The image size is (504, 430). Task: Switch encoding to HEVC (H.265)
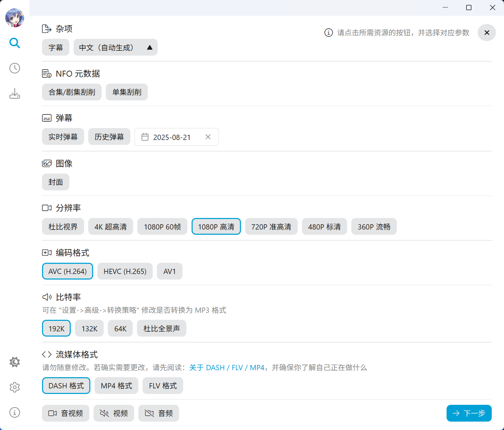coord(125,271)
